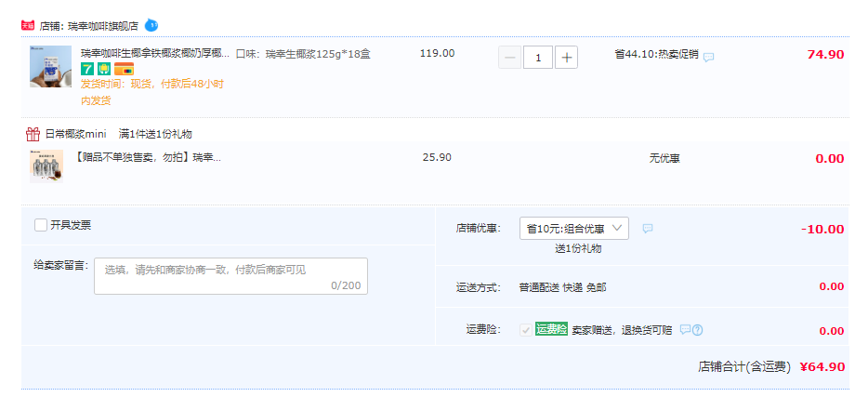Image resolution: width=868 pixels, height=397 pixels.
Task: Open the gift item title 赠品不单独售卖
Action: point(147,158)
